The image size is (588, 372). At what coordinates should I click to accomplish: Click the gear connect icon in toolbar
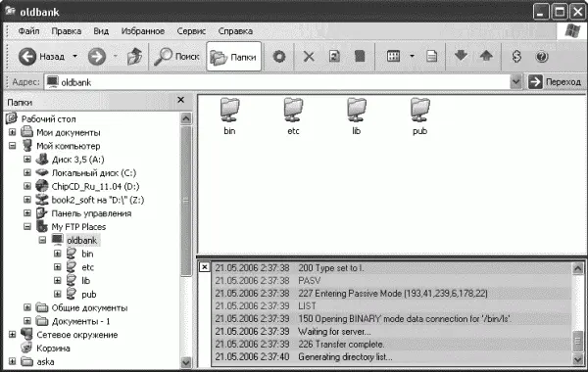point(279,57)
